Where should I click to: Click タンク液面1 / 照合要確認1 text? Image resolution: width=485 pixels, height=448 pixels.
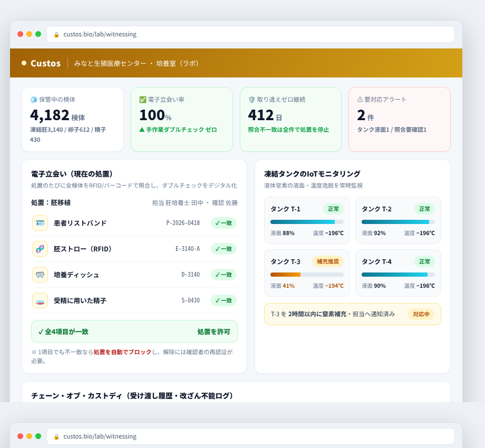click(392, 130)
